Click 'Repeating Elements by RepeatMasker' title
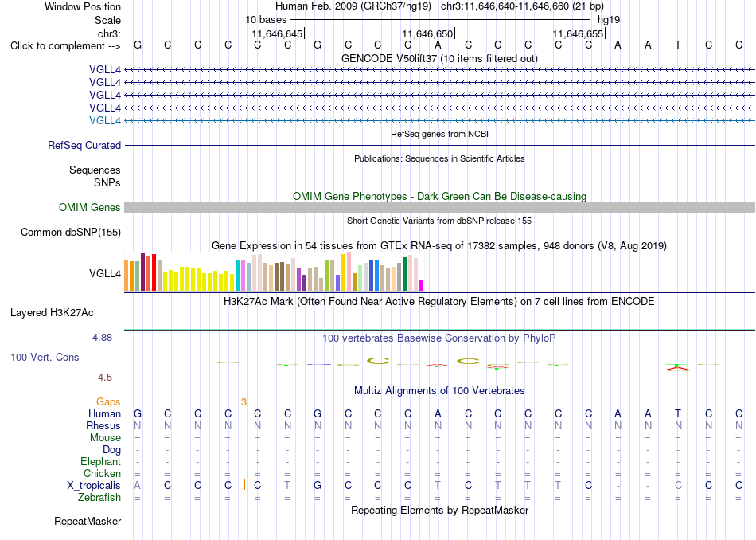Viewport: 756px width, 540px height. pos(439,510)
